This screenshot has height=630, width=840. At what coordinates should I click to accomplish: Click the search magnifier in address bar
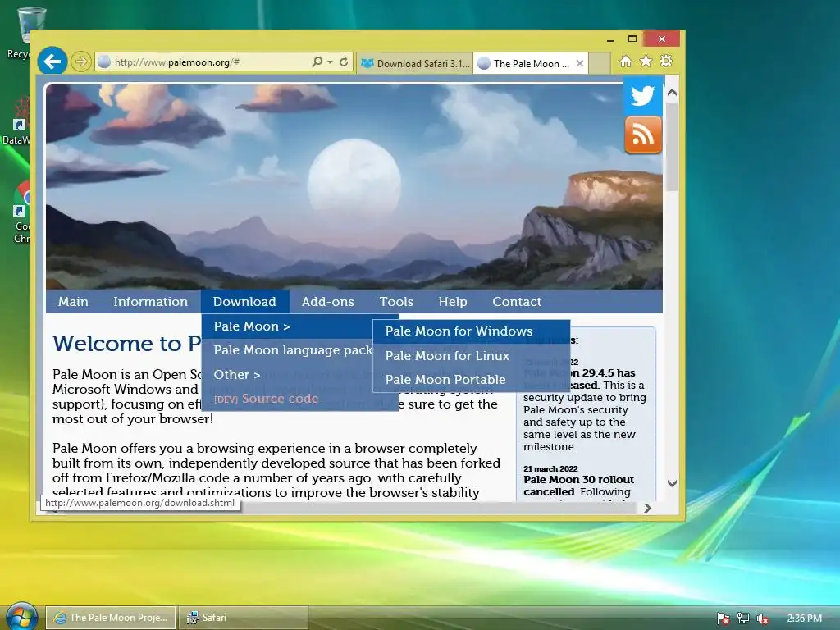coord(317,62)
